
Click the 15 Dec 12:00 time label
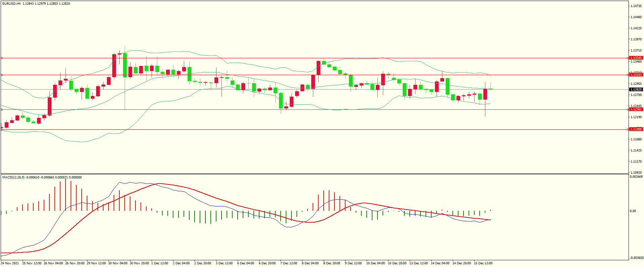click(x=483, y=263)
